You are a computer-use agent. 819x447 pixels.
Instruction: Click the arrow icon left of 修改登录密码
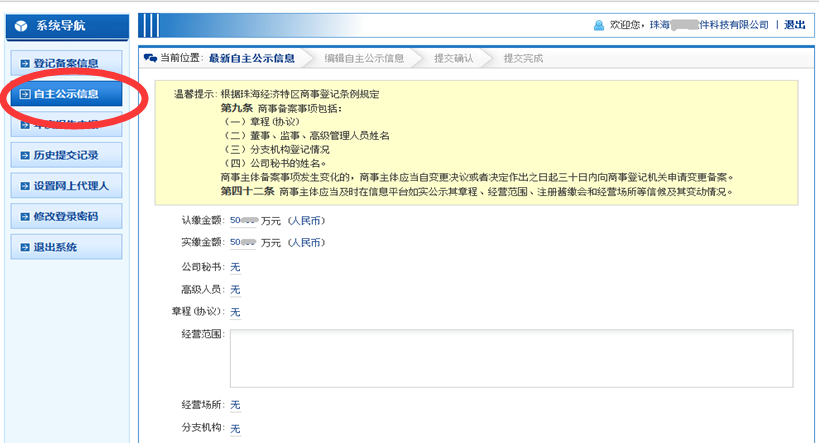pyautogui.click(x=25, y=217)
